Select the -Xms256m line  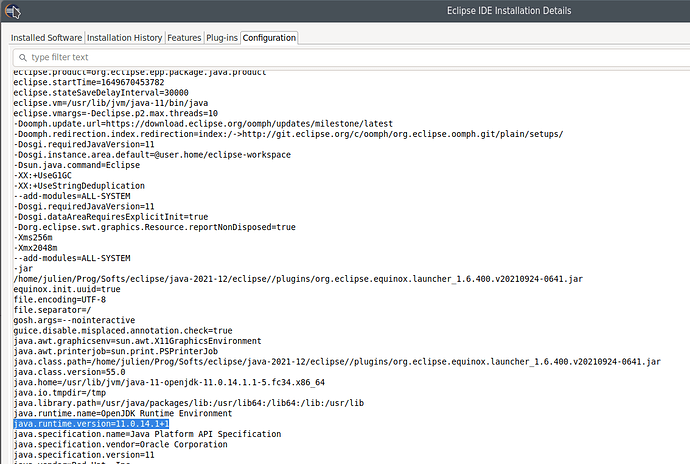pyautogui.click(x=33, y=237)
